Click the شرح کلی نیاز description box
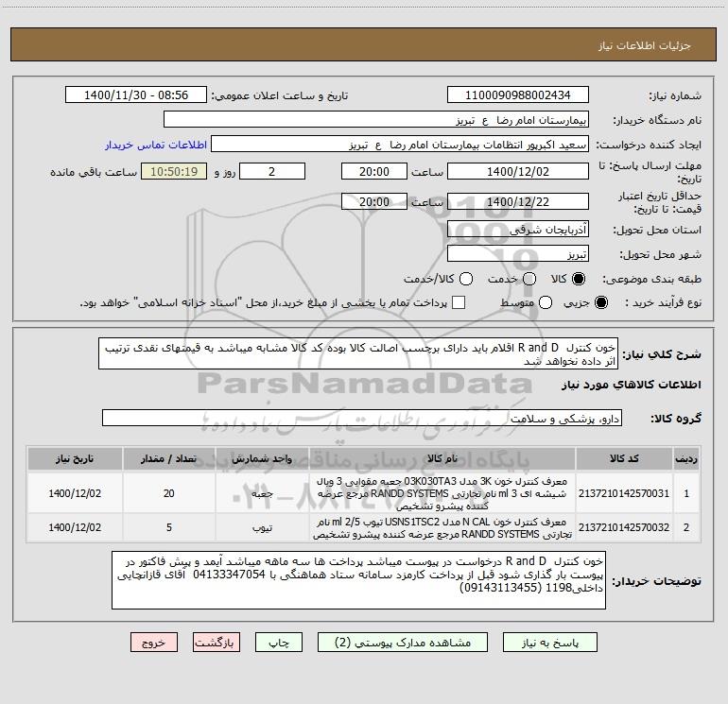This screenshot has width=728, height=704. point(358,353)
